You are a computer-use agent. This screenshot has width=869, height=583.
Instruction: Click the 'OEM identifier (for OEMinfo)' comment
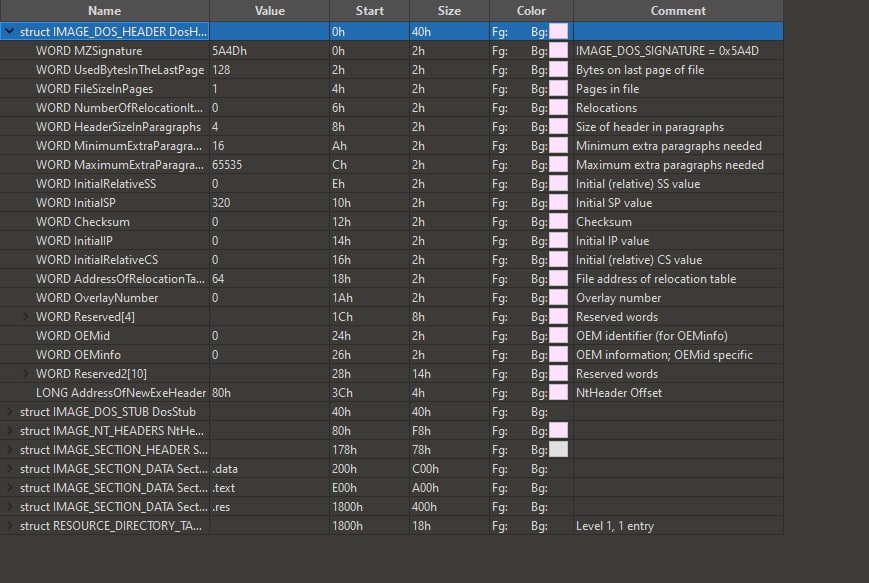(x=652, y=336)
